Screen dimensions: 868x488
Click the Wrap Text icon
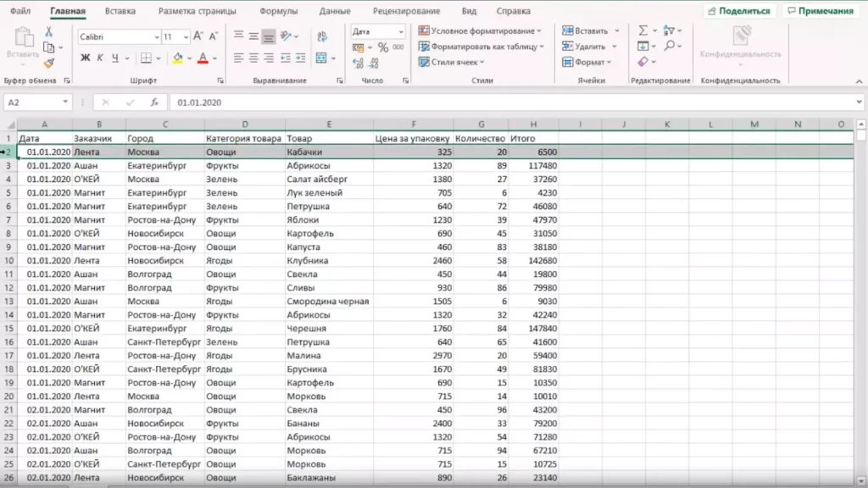point(321,36)
